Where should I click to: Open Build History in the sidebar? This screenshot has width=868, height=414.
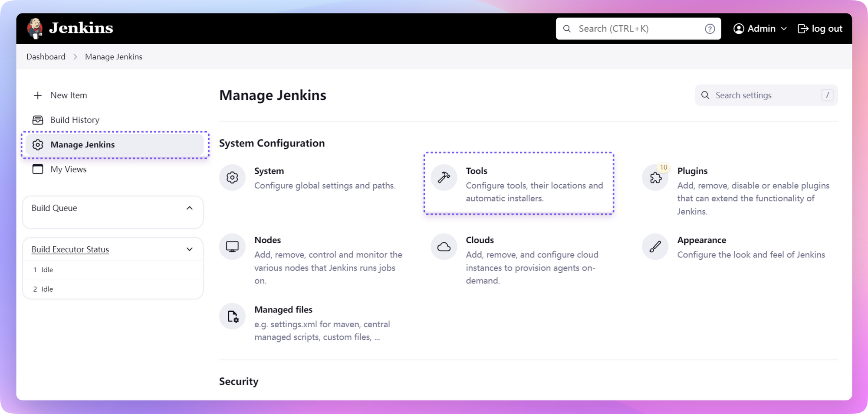tap(75, 120)
